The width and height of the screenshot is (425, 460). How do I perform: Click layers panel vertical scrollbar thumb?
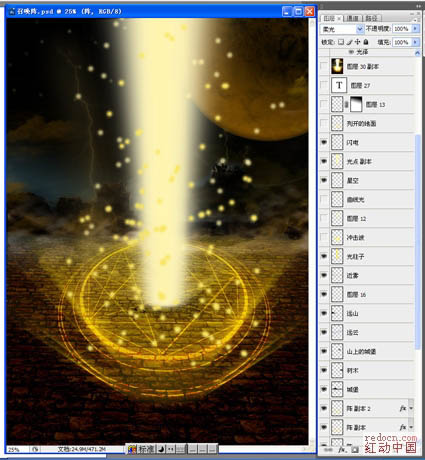[x=417, y=242]
